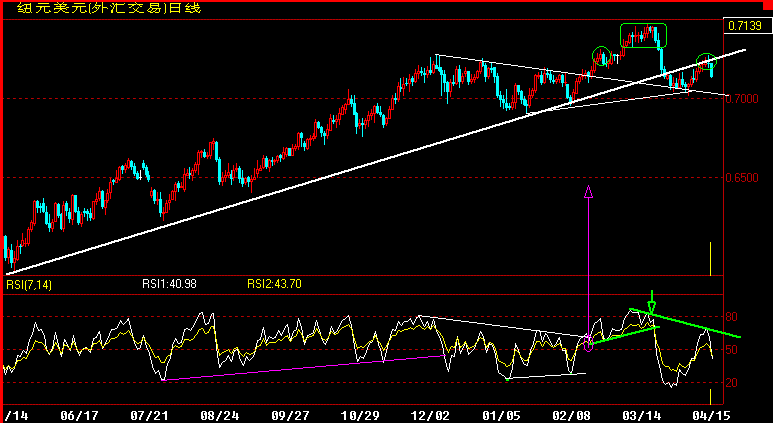Click the 09/27 date label

[x=290, y=416]
